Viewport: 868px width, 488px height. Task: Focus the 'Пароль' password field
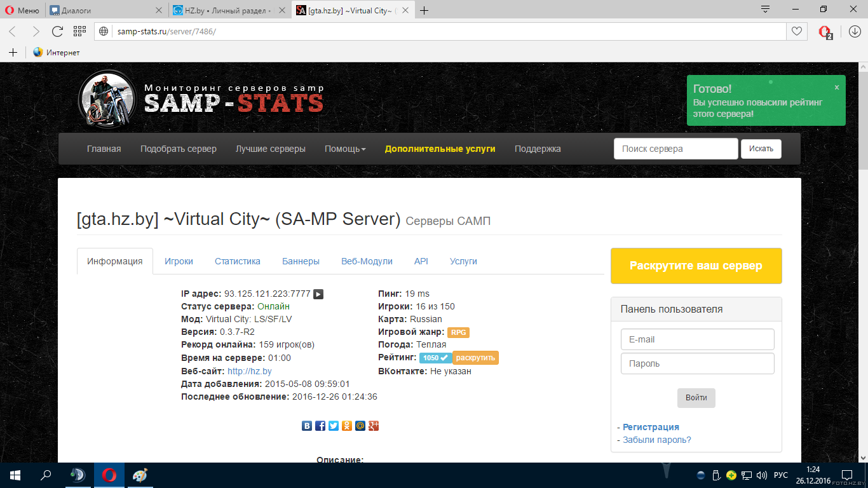pos(698,363)
